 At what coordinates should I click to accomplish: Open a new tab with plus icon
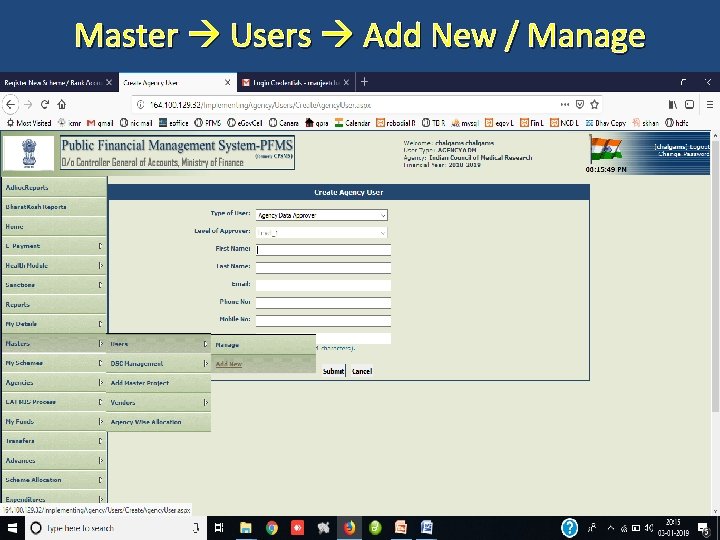pyautogui.click(x=364, y=82)
